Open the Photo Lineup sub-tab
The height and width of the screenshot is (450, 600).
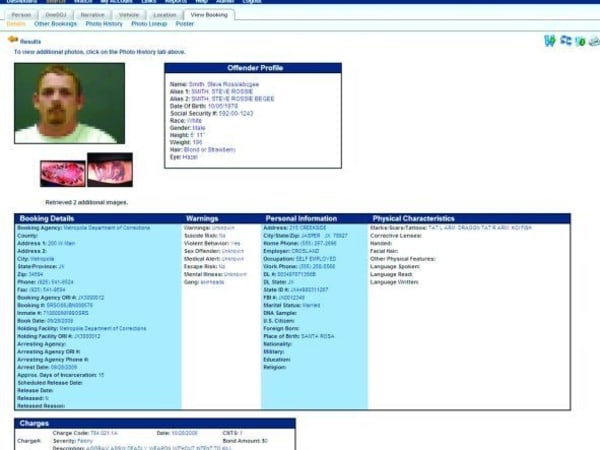[149, 24]
